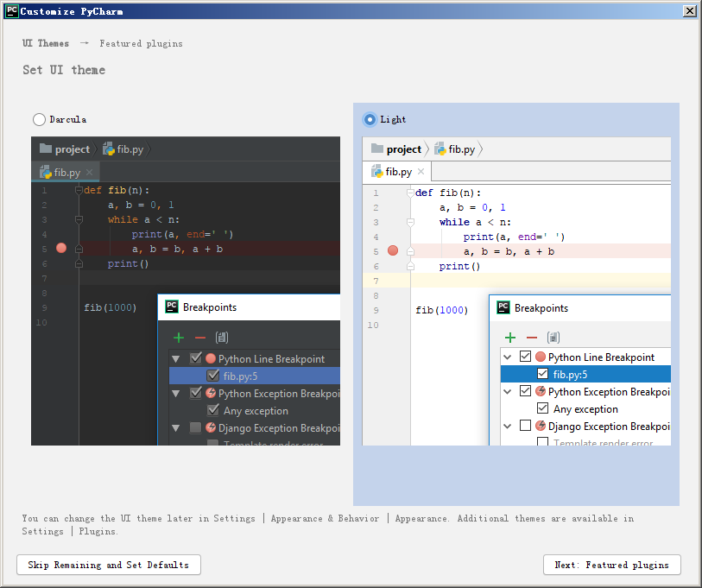Viewport: 702px width, 588px height.
Task: Click Python Exception Breakpoint lightning icon in Light
Action: 541,391
